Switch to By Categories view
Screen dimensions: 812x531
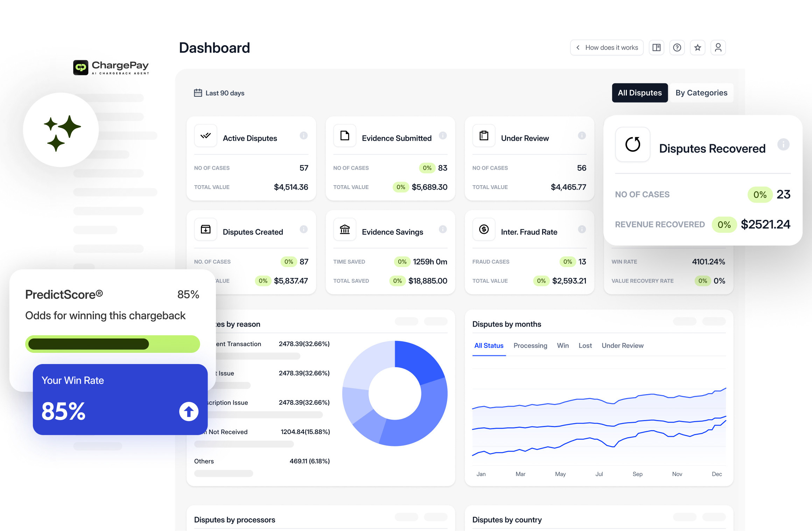coord(701,93)
